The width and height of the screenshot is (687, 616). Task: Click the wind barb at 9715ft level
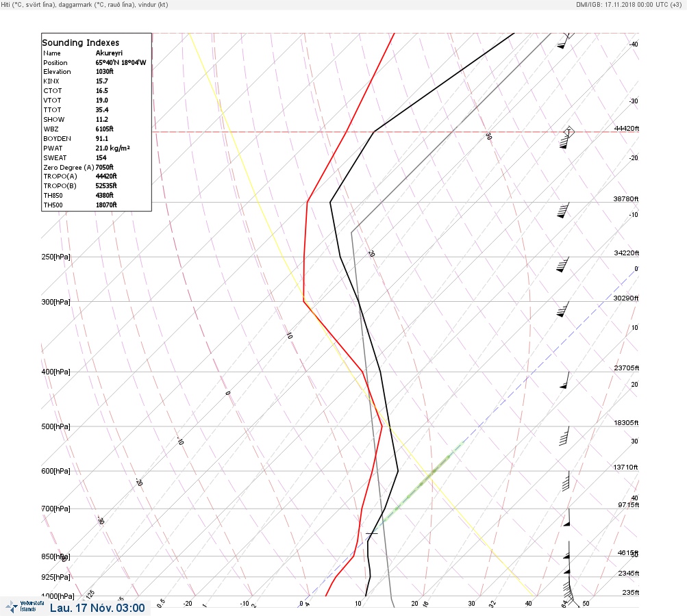tap(566, 517)
